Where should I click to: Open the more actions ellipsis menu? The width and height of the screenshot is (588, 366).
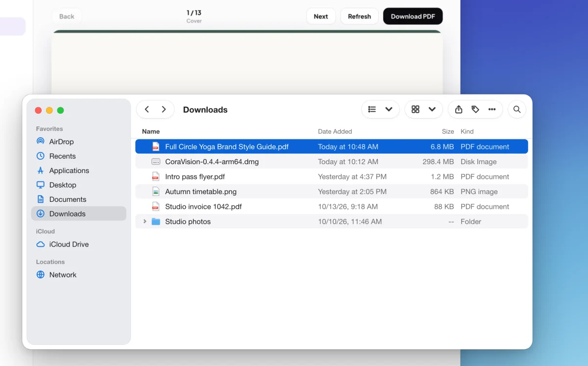[x=492, y=109]
